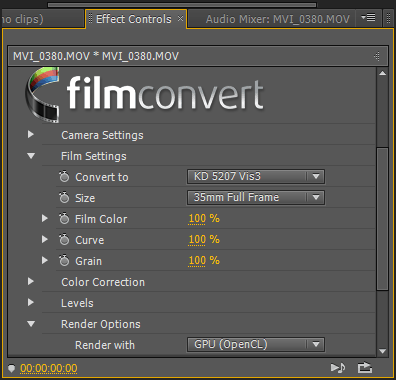396x380 pixels.
Task: Close the Effect Controls tab
Action: pyautogui.click(x=180, y=19)
